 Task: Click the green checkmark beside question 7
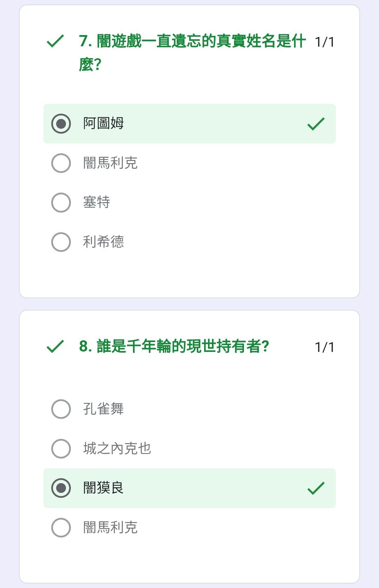(x=55, y=41)
